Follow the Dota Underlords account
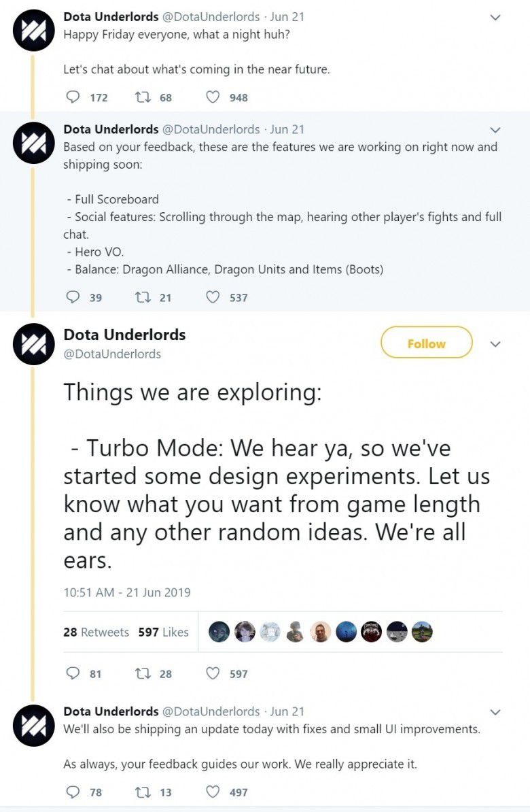530x812 pixels. click(x=426, y=343)
